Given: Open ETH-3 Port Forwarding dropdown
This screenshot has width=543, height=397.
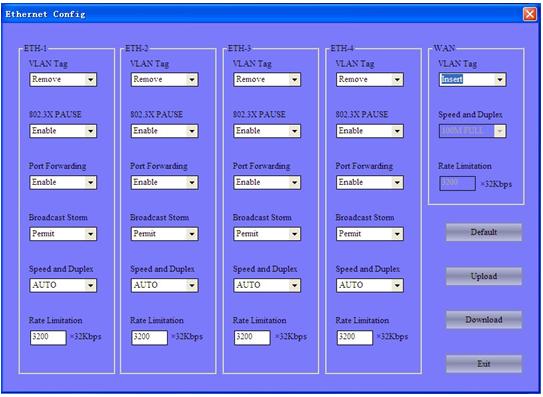Looking at the screenshot, I should 267,182.
